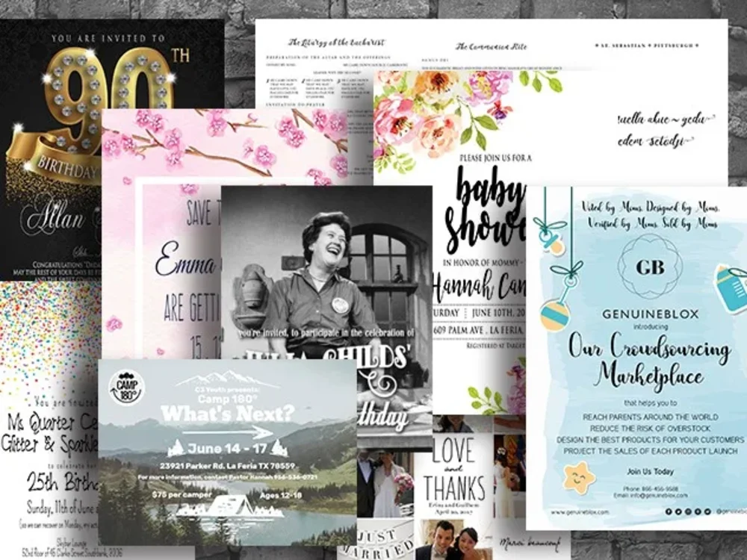Click the smiling yellow star icon
This screenshot has height=560, width=747.
[580, 477]
